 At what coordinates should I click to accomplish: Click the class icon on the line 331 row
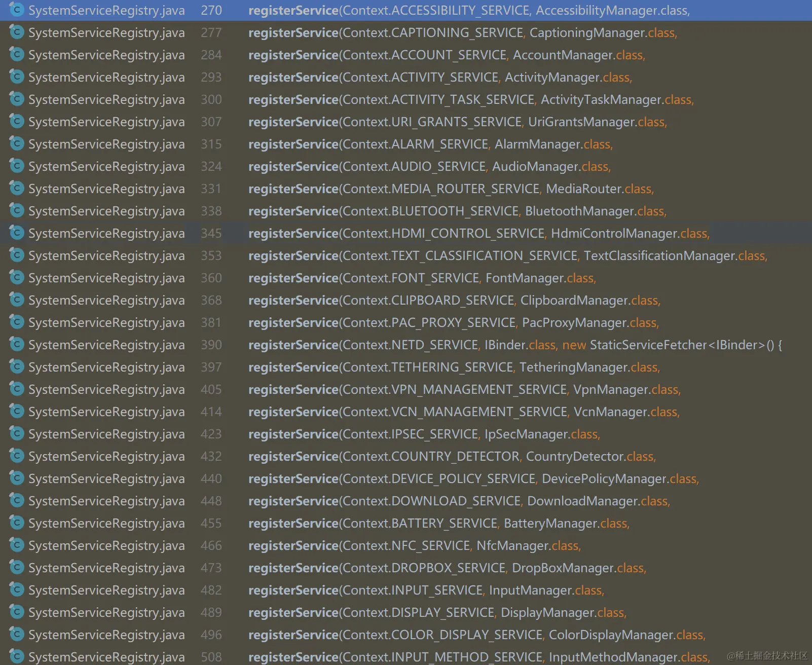point(17,189)
